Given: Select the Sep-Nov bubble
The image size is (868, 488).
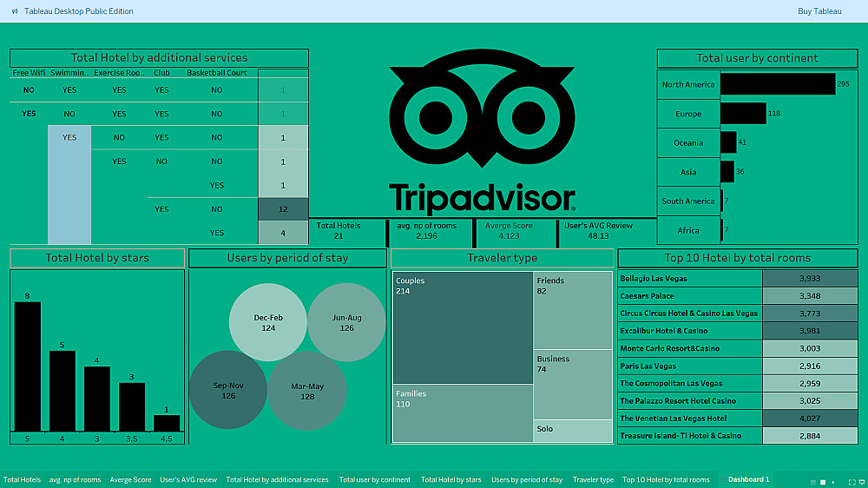Looking at the screenshot, I should (228, 390).
